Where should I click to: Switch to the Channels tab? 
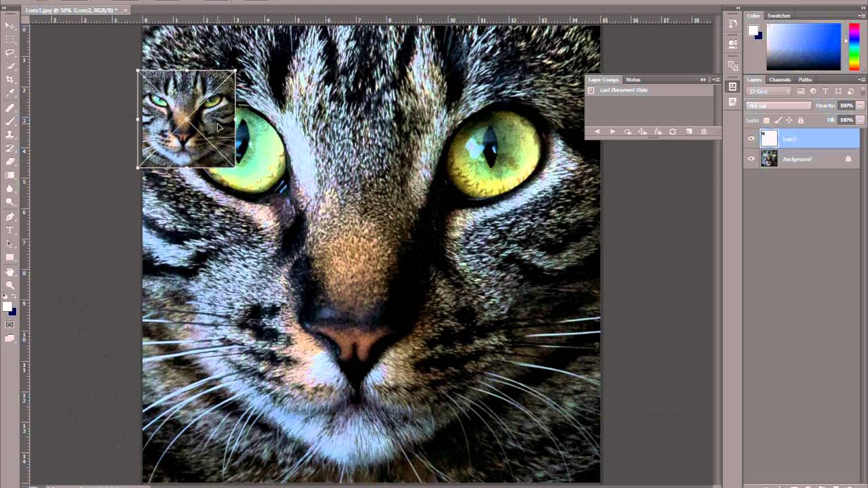click(x=780, y=80)
